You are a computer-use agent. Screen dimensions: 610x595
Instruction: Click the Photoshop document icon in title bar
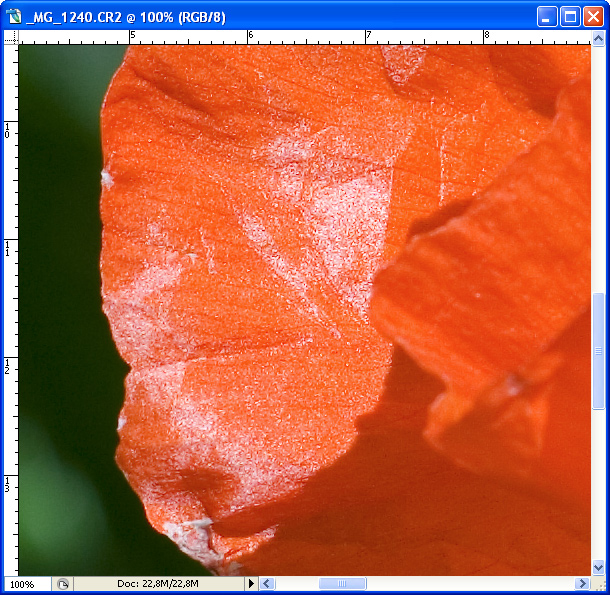point(14,17)
